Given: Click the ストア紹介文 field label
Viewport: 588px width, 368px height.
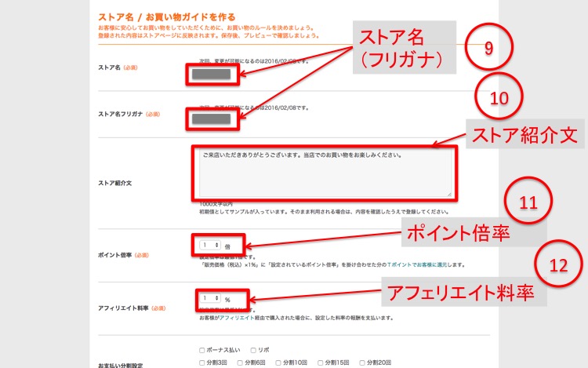Looking at the screenshot, I should click(114, 183).
